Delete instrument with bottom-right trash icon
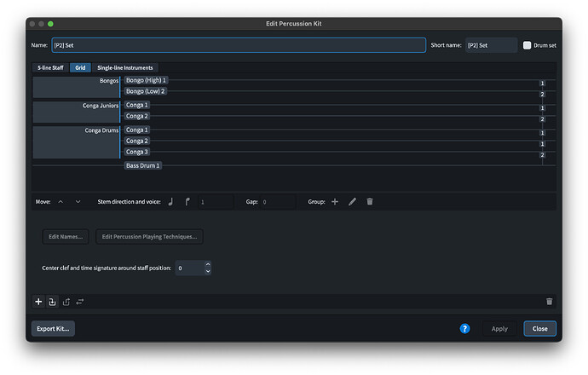Viewport: 588px width, 375px height. [x=549, y=302]
